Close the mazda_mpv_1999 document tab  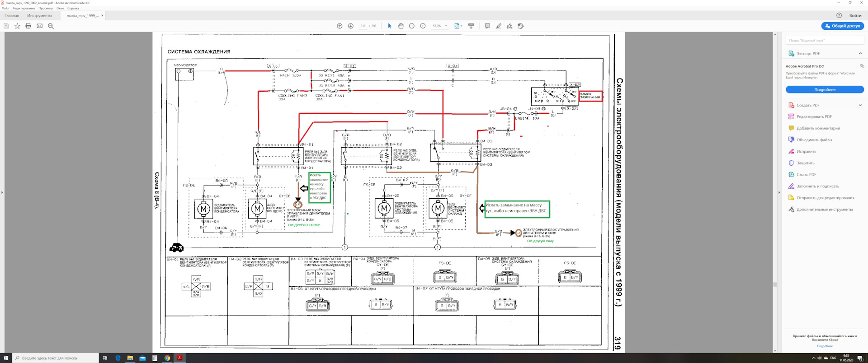point(102,16)
